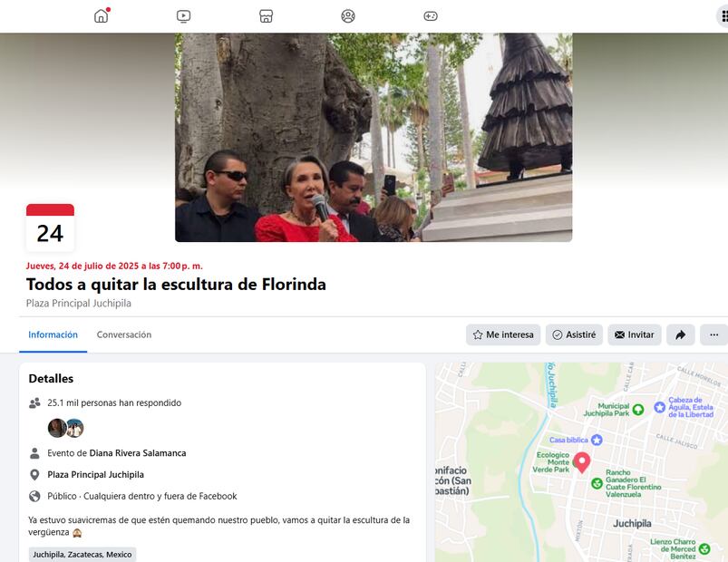This screenshot has width=728, height=562.
Task: Toggle Asistiré for the event
Action: (x=574, y=334)
